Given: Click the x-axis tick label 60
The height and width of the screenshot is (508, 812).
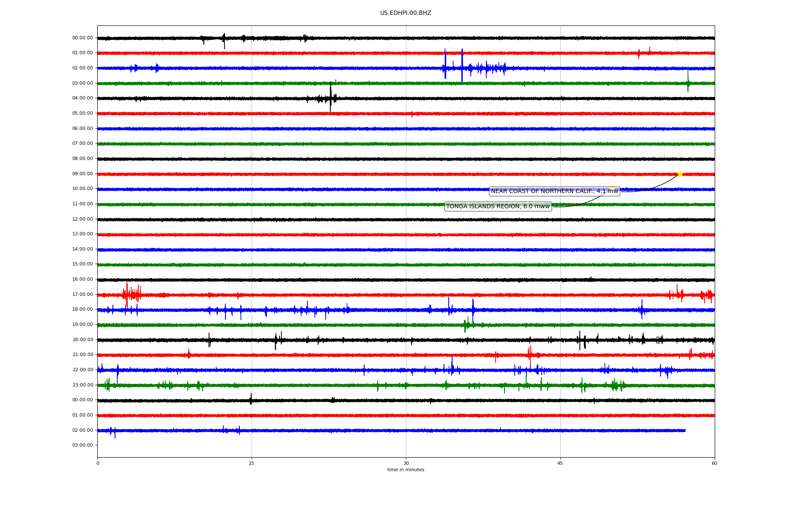Looking at the screenshot, I should click(x=714, y=463).
